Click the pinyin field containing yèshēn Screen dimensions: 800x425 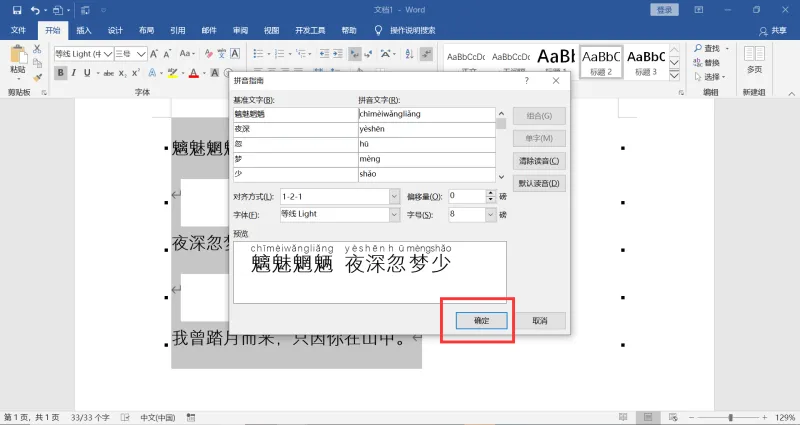coord(427,129)
